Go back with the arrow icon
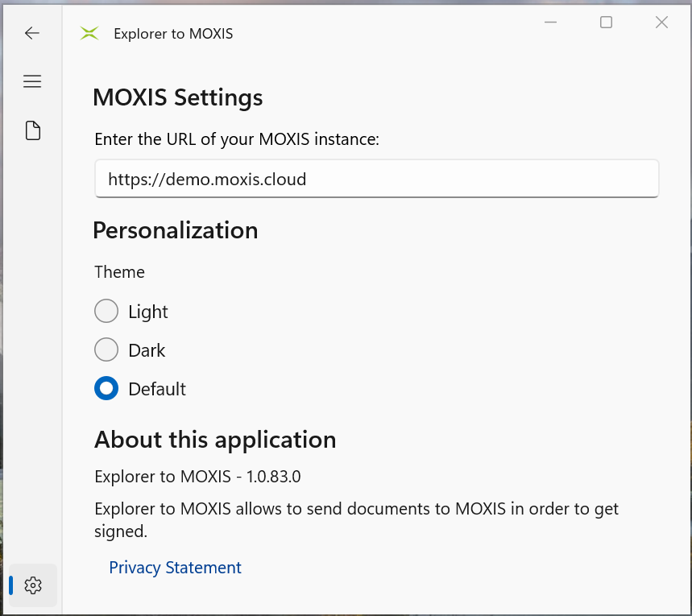 [31, 33]
